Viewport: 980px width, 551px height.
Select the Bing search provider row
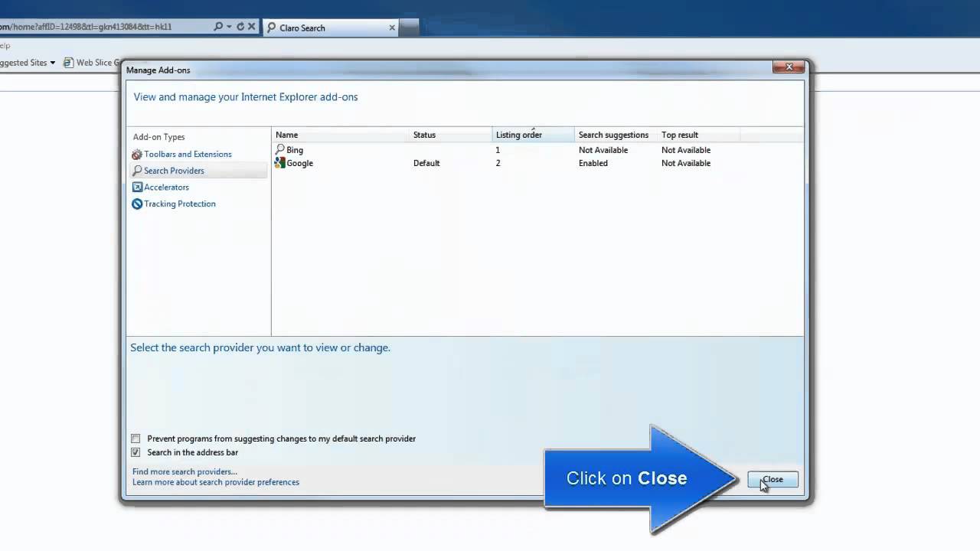tap(537, 150)
